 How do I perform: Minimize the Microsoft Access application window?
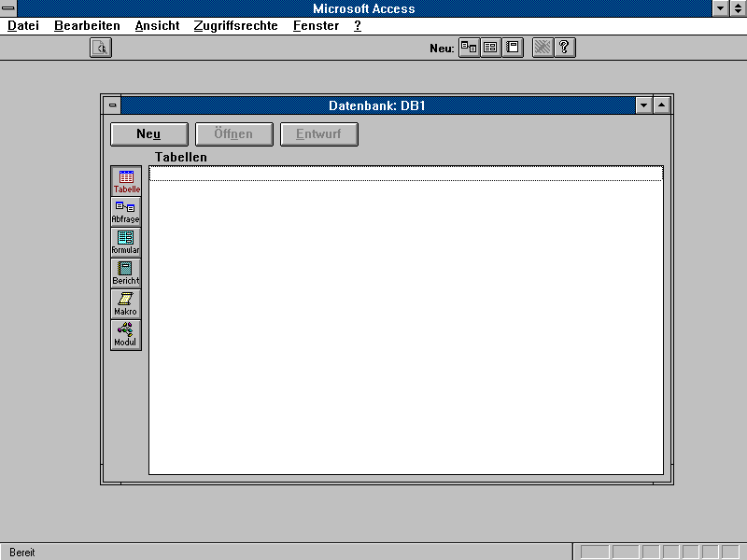[720, 8]
